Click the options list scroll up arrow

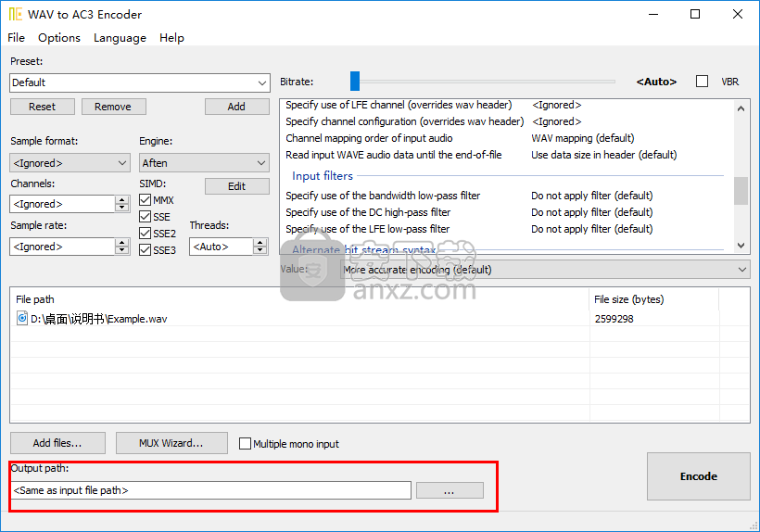[741, 108]
